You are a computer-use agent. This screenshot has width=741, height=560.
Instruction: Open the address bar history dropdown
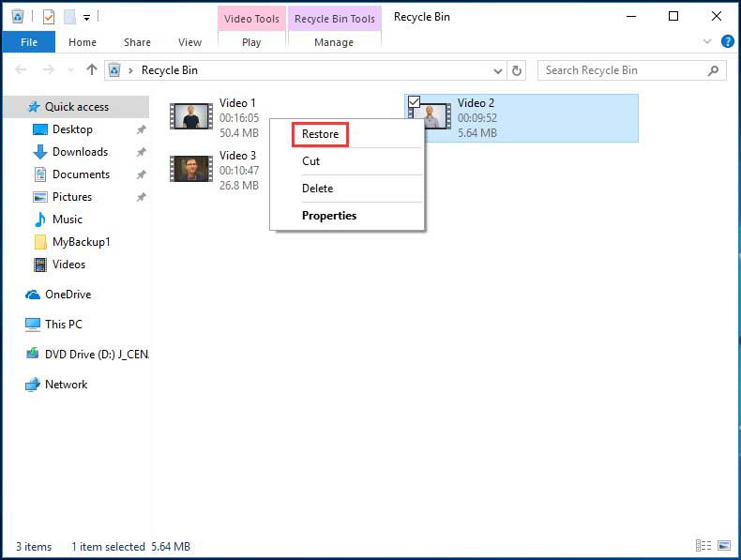pyautogui.click(x=498, y=71)
